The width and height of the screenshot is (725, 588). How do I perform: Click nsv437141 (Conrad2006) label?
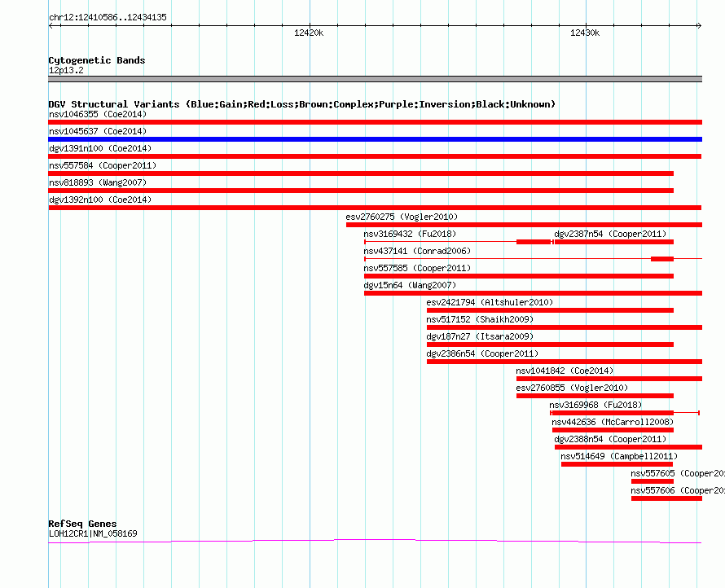click(417, 251)
